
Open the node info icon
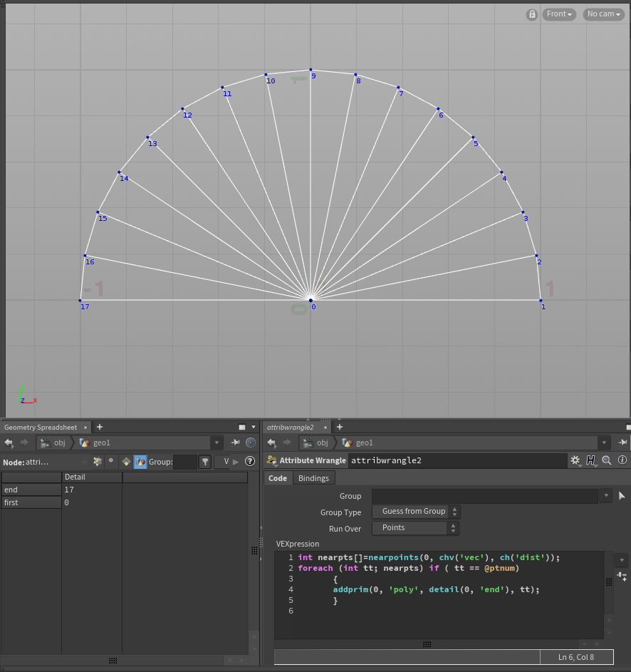622,461
